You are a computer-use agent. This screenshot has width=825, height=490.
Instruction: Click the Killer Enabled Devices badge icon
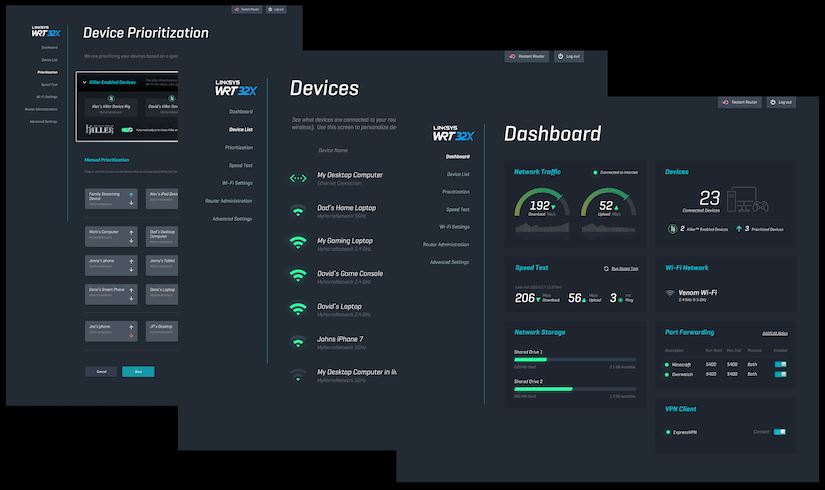tap(672, 229)
